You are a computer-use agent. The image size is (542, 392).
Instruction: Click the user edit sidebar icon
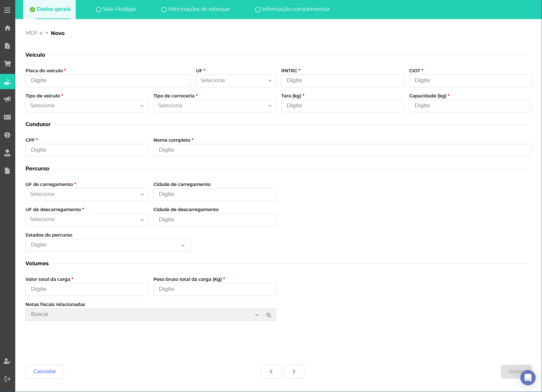coord(7,361)
